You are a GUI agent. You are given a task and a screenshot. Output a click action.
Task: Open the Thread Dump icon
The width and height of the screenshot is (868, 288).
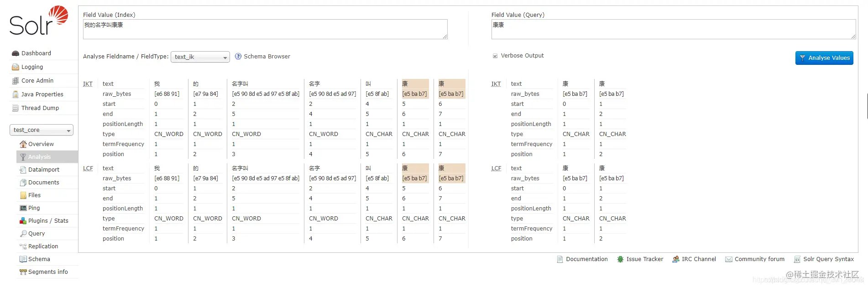pos(16,108)
